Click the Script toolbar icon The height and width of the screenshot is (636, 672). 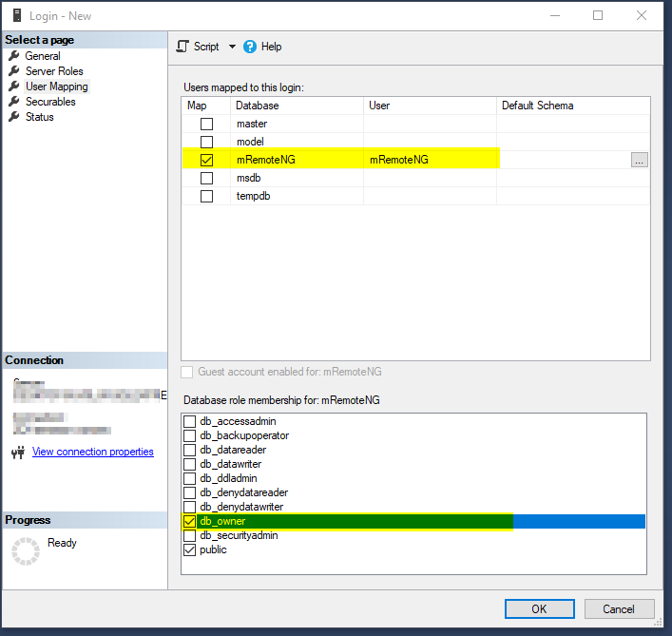[182, 47]
